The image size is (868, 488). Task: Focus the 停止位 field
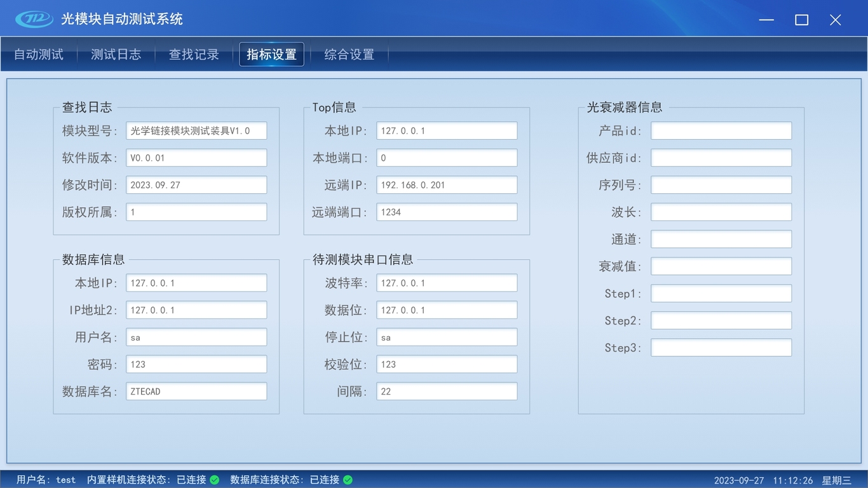click(x=447, y=337)
